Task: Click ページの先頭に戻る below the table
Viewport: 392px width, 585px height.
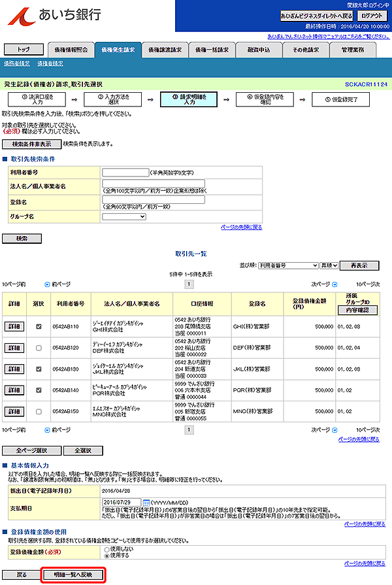Action: click(x=359, y=439)
